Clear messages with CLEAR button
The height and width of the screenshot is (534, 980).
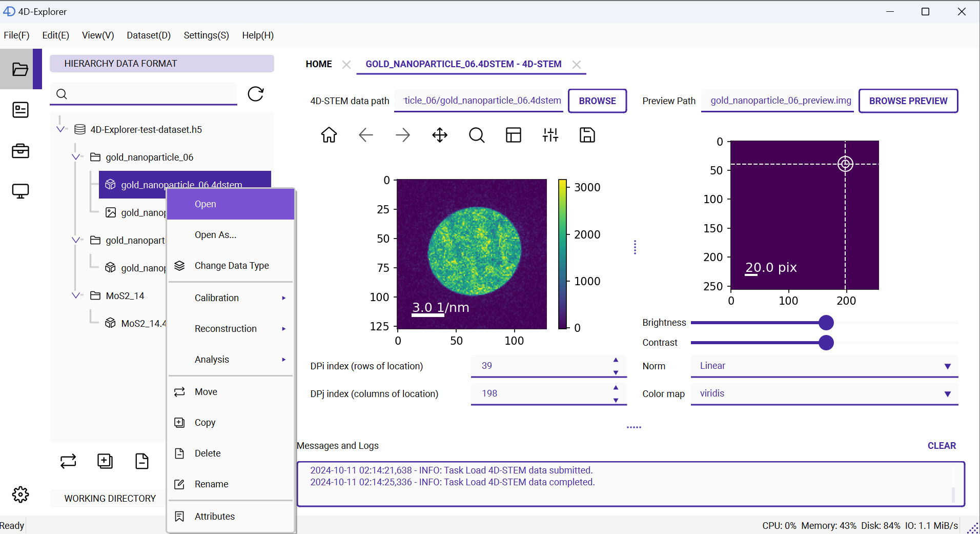[942, 446]
